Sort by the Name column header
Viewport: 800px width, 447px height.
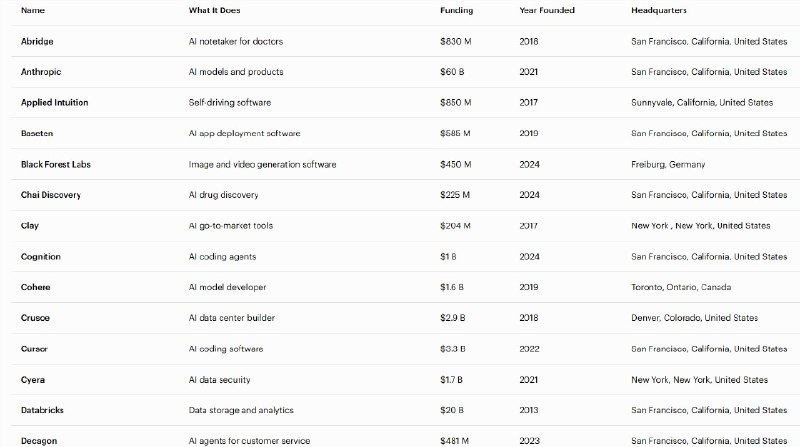coord(32,10)
